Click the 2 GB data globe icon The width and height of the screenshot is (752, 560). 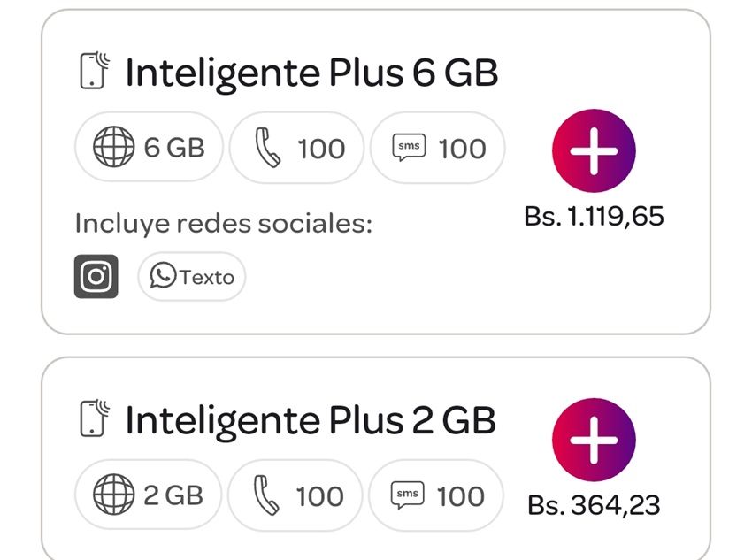[x=113, y=495]
